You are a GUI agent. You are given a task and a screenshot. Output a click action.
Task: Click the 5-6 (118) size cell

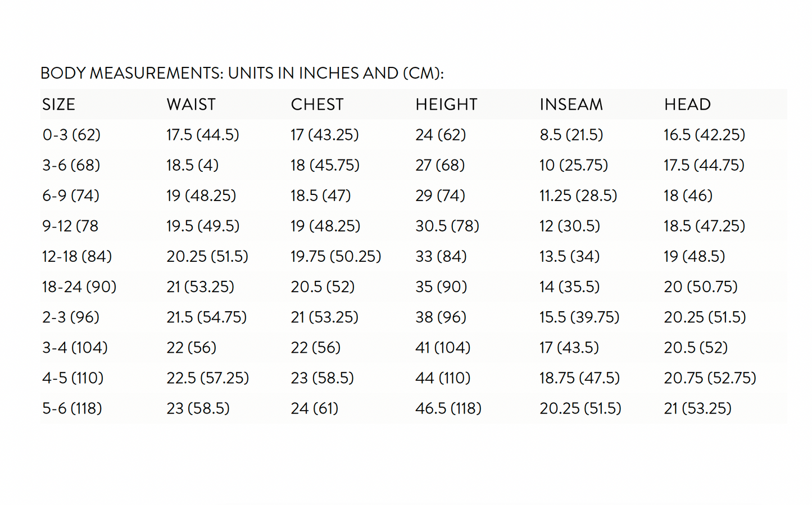pyautogui.click(x=72, y=408)
